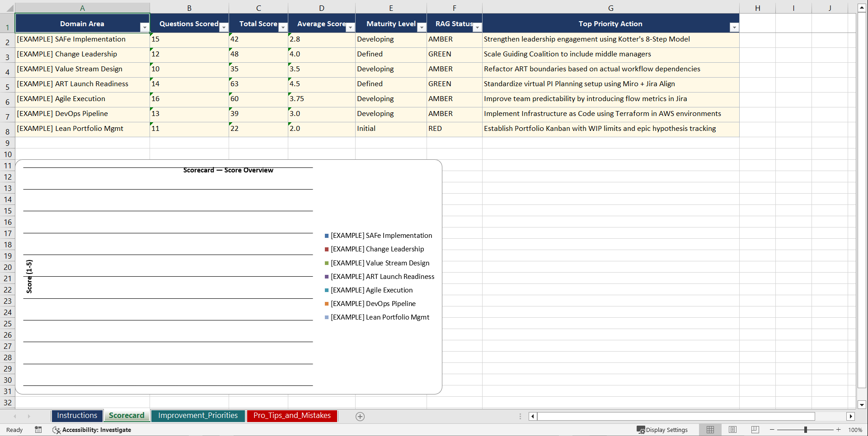Open Page Break Preview view
The image size is (868, 436).
[x=755, y=430]
